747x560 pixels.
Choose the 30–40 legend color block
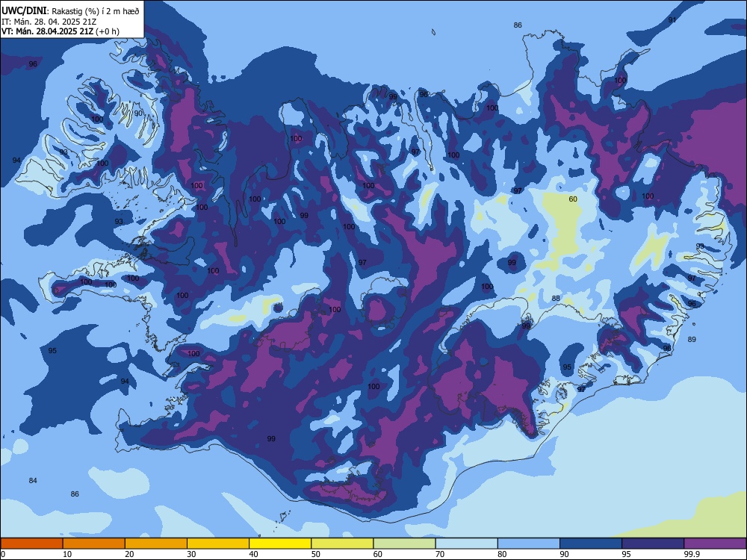coord(218,544)
